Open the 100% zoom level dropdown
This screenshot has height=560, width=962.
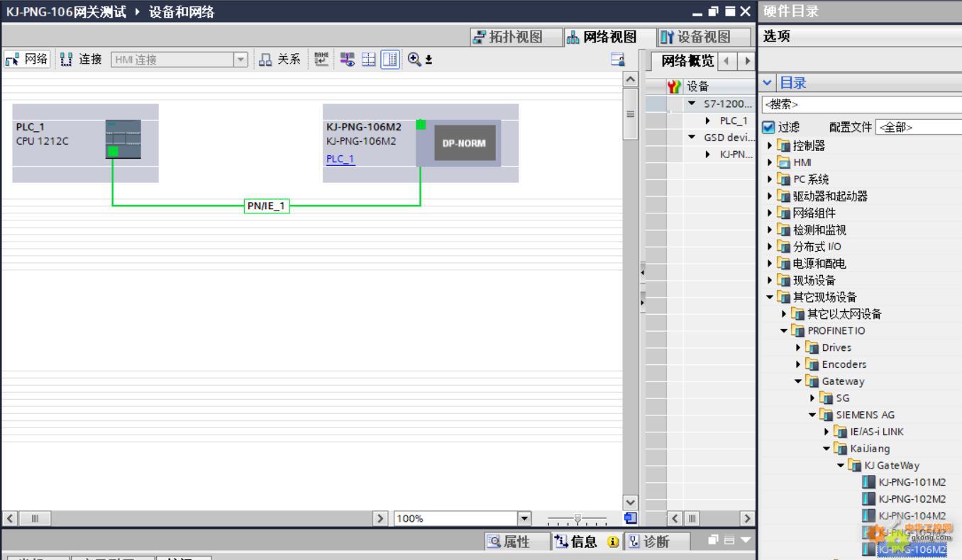point(525,519)
